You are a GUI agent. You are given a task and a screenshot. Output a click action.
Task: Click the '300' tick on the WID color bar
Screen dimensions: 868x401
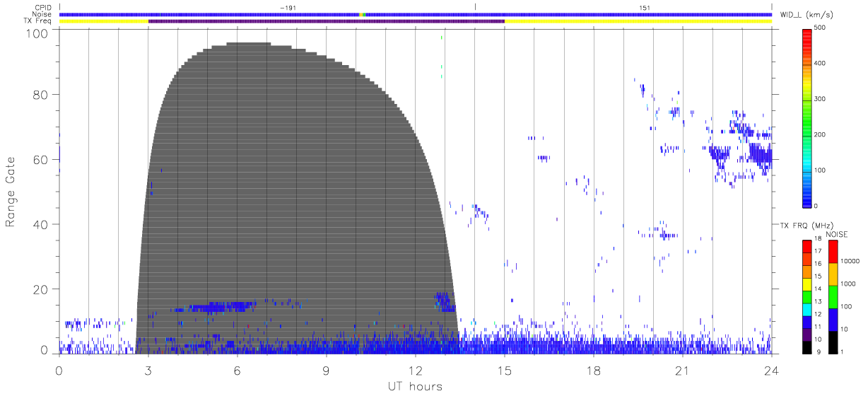(x=821, y=99)
